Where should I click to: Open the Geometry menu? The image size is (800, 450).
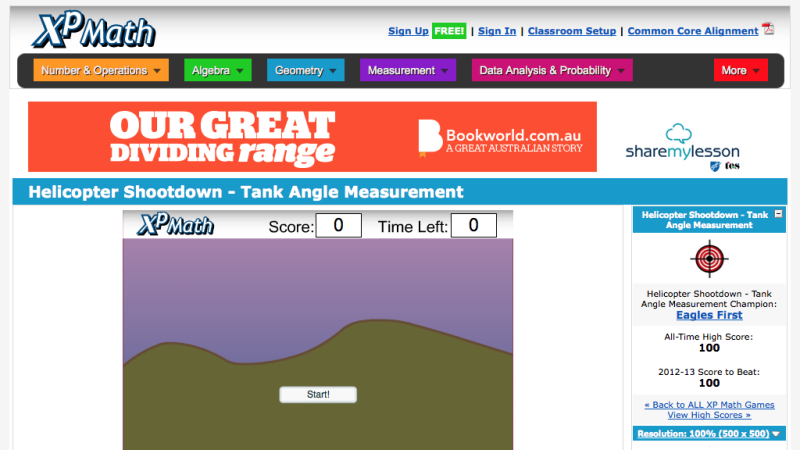[305, 71]
